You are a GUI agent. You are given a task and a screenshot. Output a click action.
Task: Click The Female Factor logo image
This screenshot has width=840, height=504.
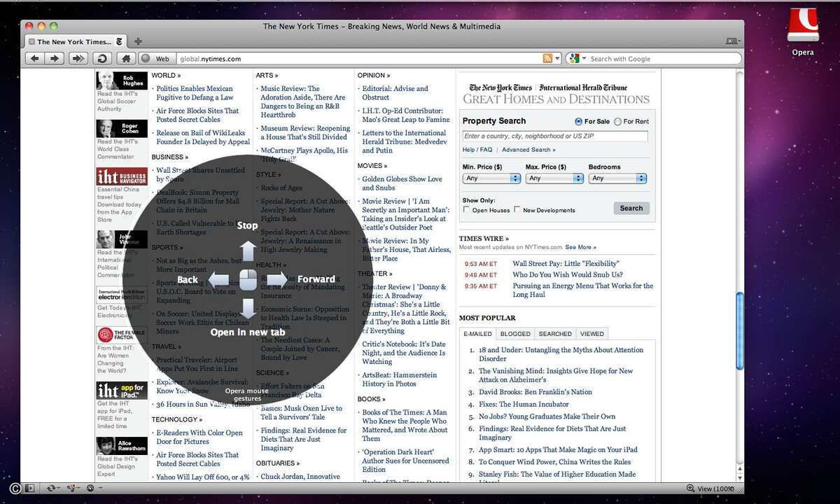(122, 335)
